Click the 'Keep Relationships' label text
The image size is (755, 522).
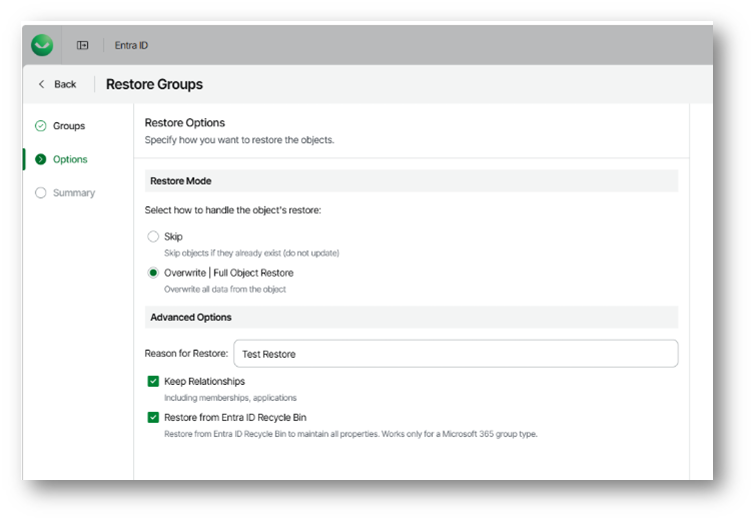[204, 381]
